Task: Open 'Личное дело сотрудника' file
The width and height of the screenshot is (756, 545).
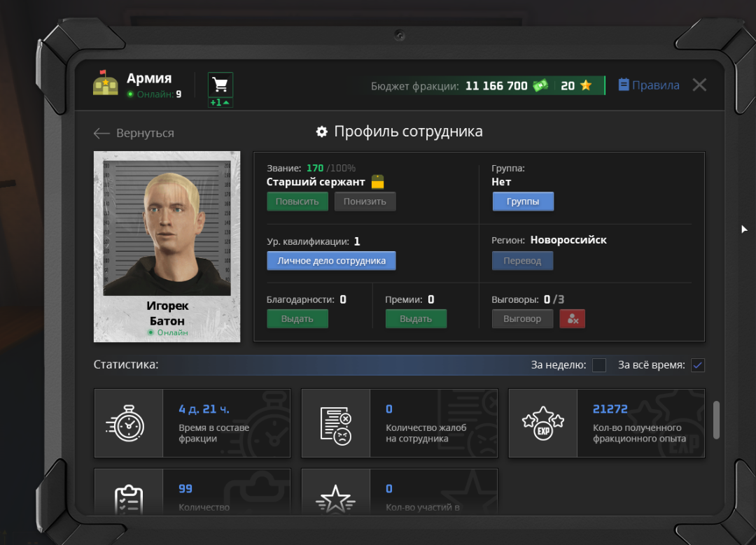Action: 331,261
